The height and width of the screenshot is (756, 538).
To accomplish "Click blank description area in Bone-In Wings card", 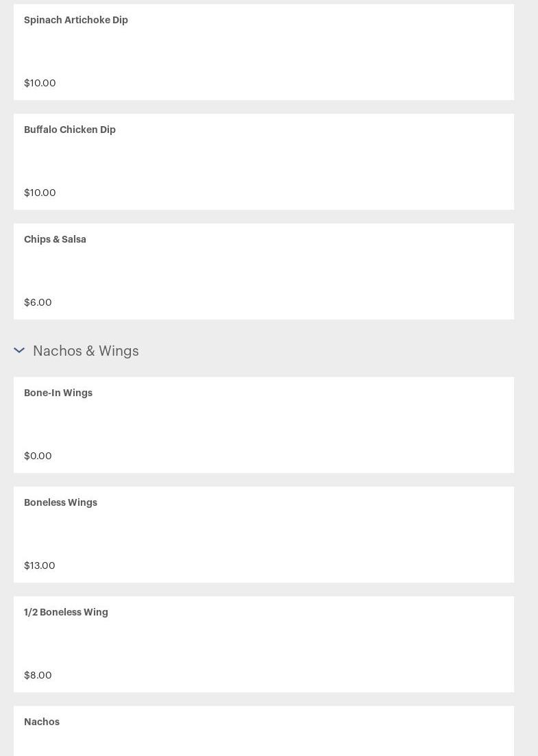I will (264, 424).
